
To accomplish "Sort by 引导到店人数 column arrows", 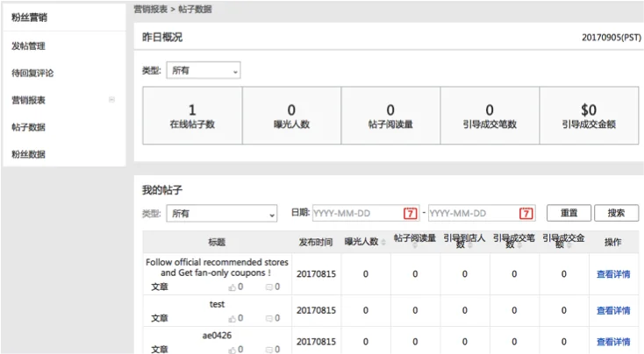I will click(470, 245).
